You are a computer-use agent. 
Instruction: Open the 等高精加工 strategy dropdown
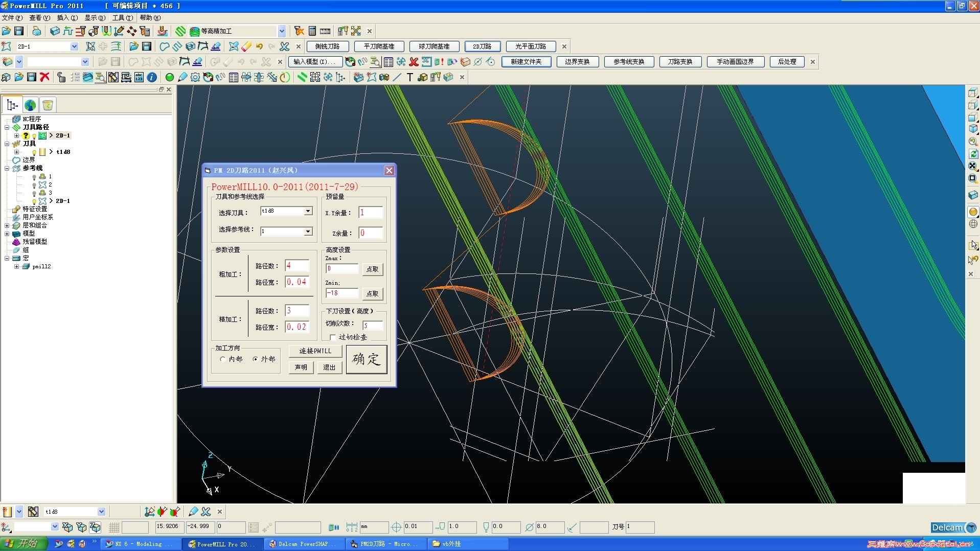tap(282, 31)
